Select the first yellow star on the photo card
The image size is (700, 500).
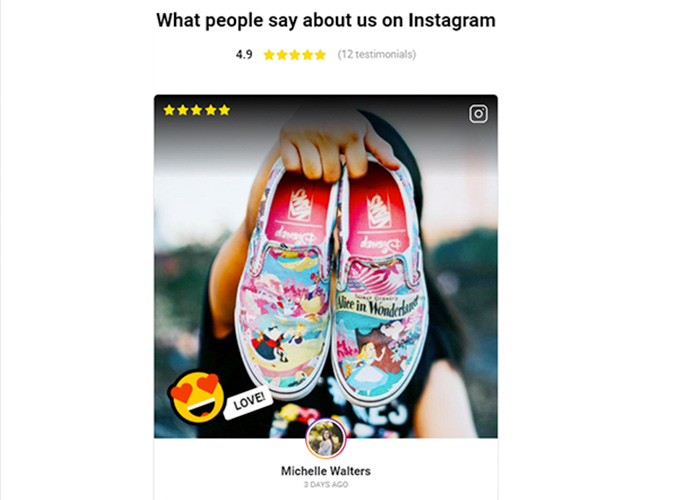click(x=169, y=110)
